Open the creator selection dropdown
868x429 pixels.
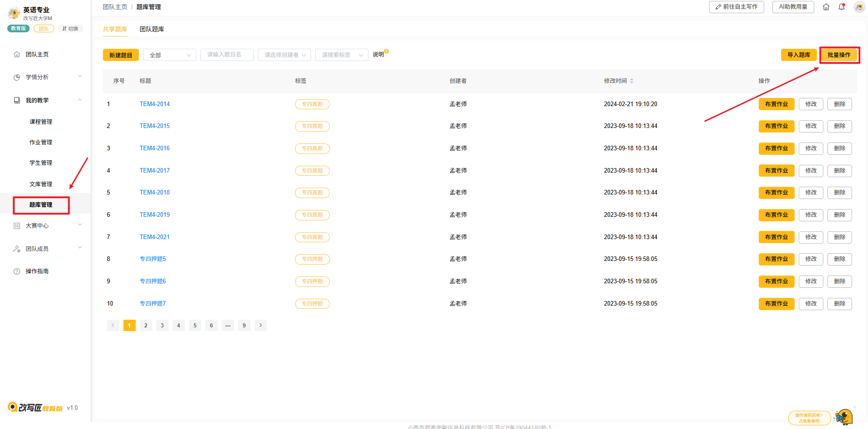[285, 55]
